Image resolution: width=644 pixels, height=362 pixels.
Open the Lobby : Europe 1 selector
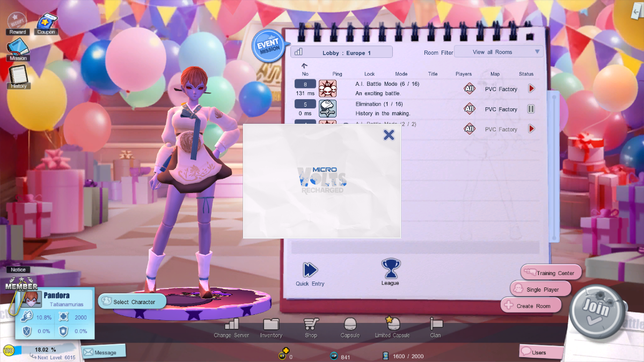tap(341, 52)
